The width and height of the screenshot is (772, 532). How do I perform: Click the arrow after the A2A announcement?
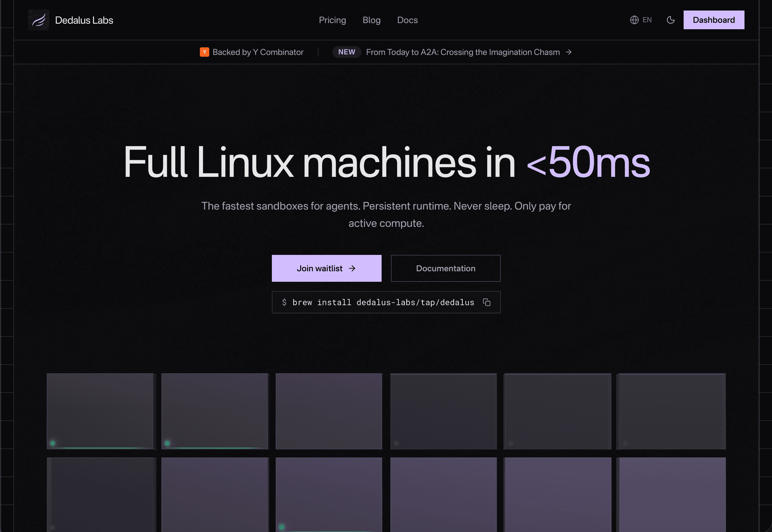point(569,52)
